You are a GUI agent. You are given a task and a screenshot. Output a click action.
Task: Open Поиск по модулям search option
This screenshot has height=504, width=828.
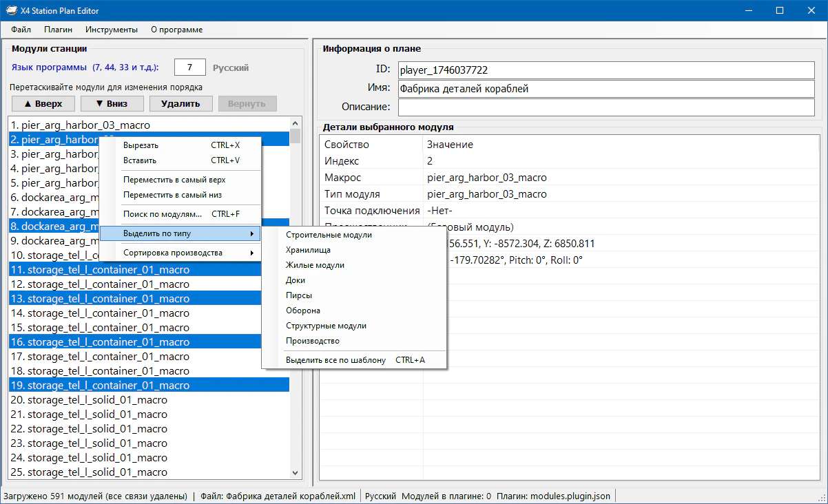point(163,214)
